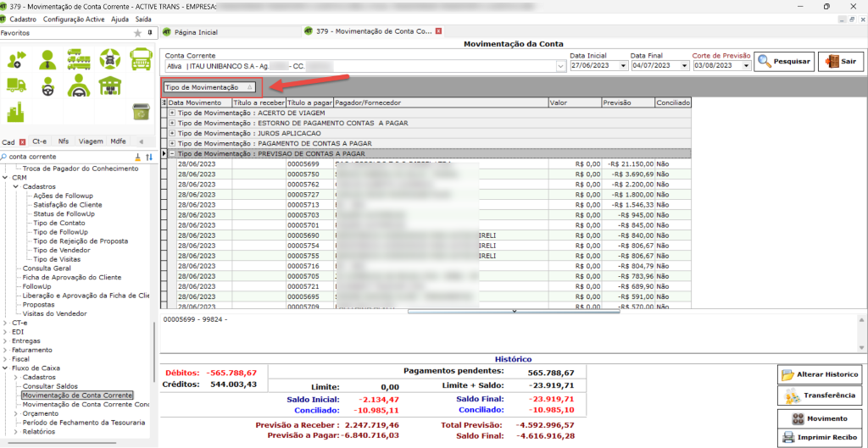
Task: Open the Data Inicial date picker dropdown
Action: (625, 66)
